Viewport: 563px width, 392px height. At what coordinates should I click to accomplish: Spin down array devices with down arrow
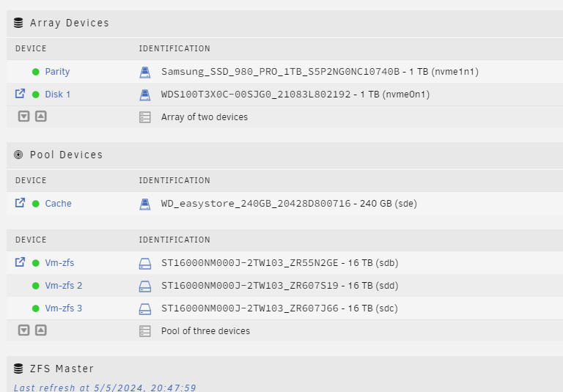[x=23, y=117]
